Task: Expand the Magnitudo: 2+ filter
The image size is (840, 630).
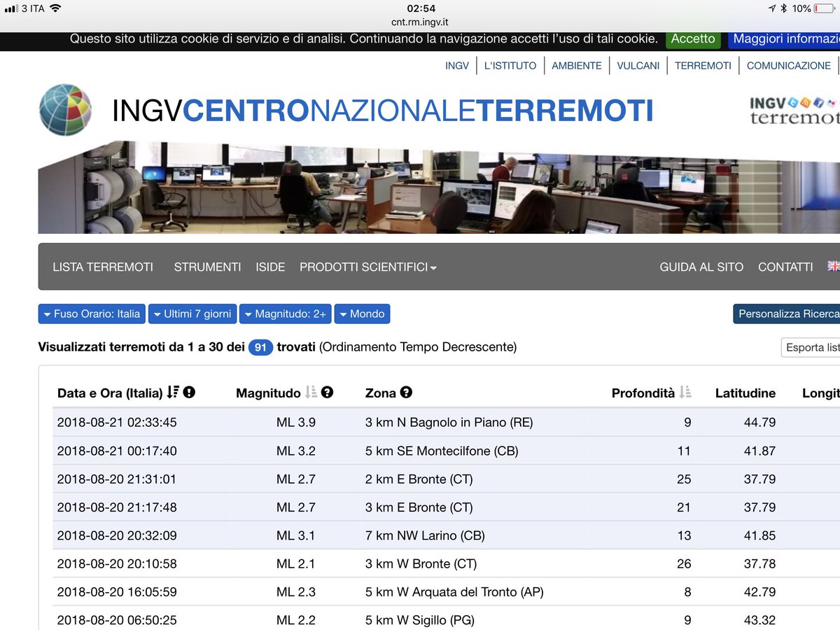Action: click(x=286, y=314)
